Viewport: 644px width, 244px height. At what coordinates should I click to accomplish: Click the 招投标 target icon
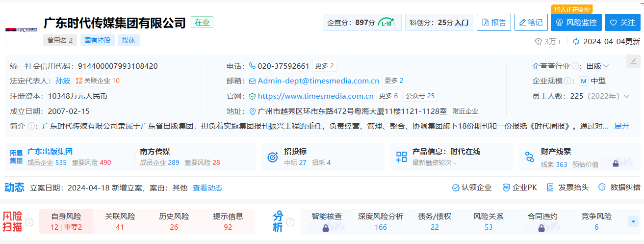(x=273, y=157)
